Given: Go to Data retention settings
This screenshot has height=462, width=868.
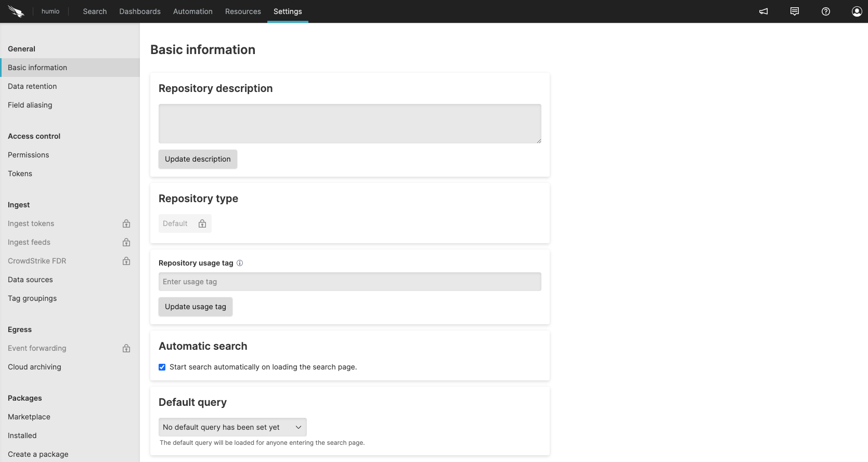Looking at the screenshot, I should tap(32, 86).
